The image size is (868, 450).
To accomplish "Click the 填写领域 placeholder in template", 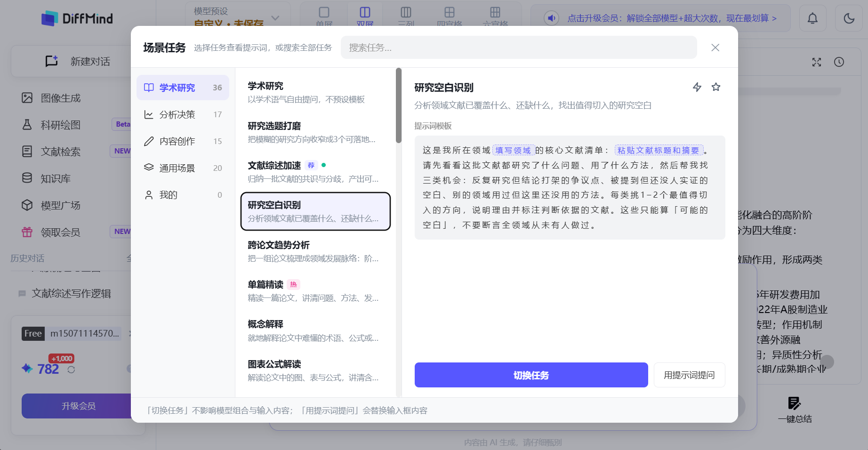I will (513, 150).
